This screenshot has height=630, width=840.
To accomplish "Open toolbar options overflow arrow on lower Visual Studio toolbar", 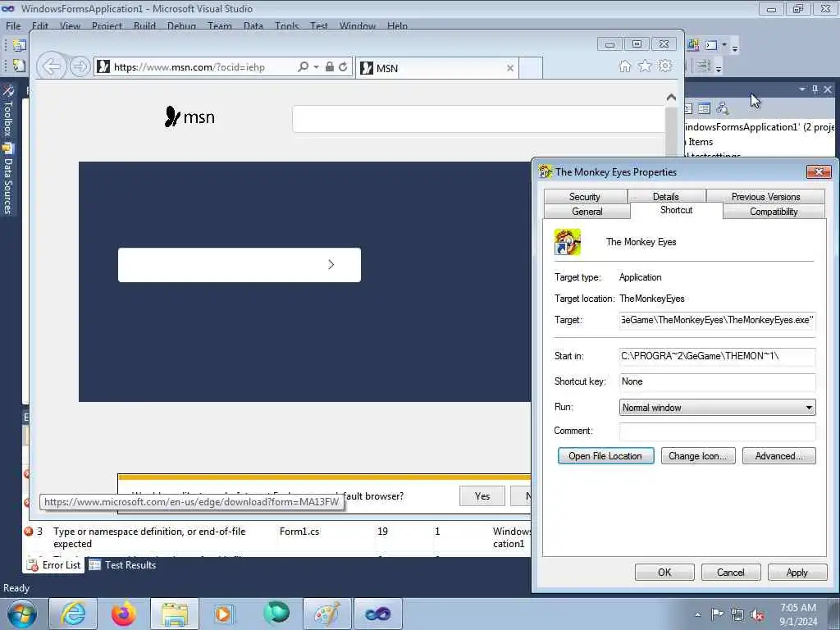I will coord(719,69).
